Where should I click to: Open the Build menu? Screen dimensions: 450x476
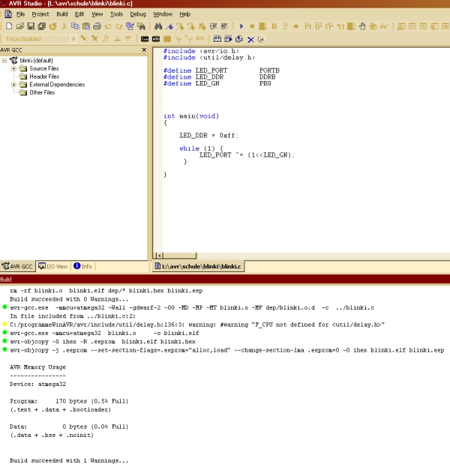click(x=62, y=14)
